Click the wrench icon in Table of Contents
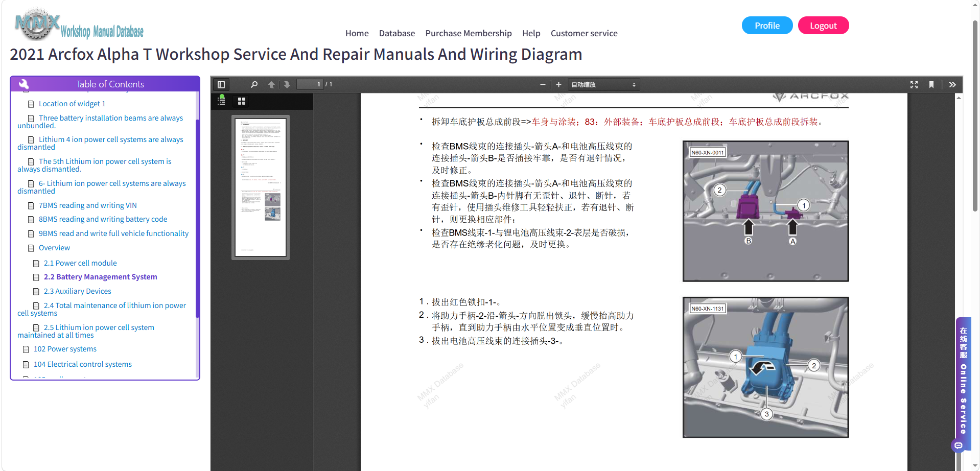This screenshot has width=980, height=471. point(24,84)
